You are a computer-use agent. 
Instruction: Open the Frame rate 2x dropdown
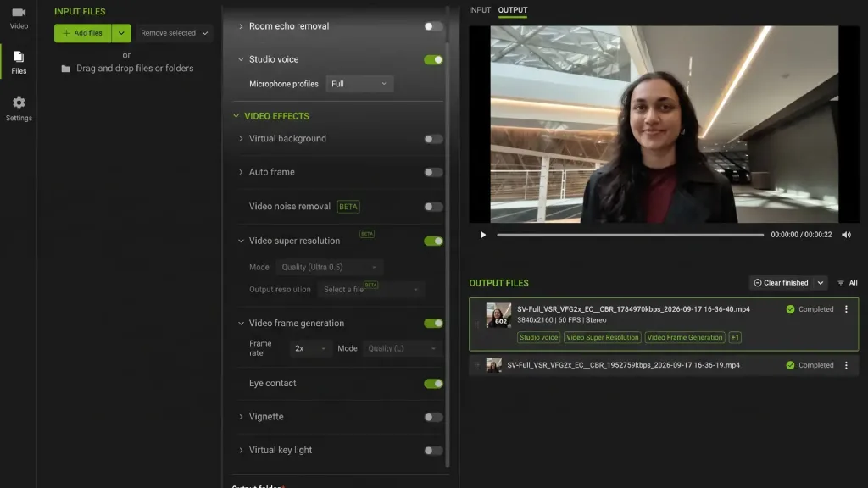coord(310,348)
